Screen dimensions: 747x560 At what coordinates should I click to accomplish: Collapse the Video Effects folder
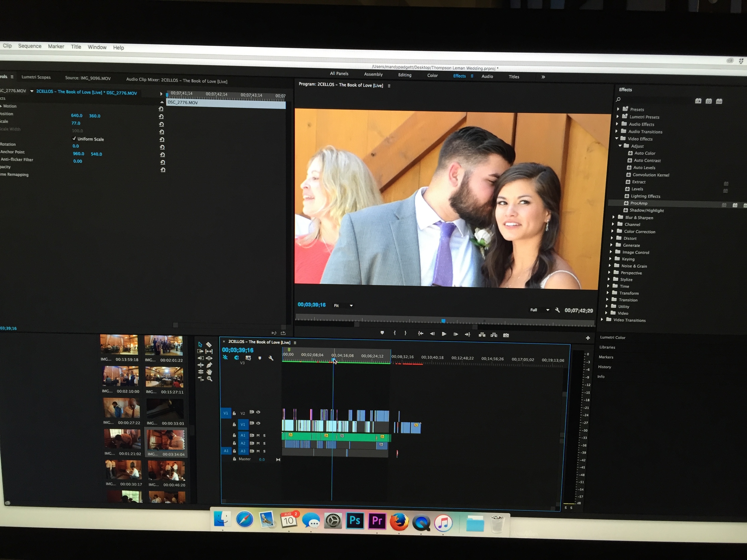tap(617, 138)
